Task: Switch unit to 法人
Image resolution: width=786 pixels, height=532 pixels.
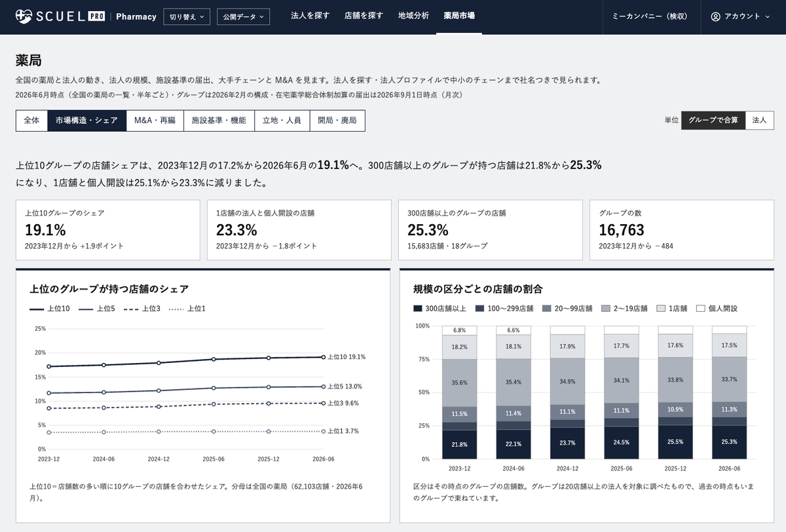Action: coord(760,120)
